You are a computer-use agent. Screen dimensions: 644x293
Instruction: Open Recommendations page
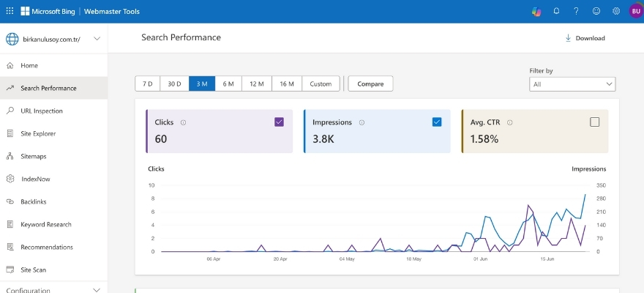click(54, 247)
